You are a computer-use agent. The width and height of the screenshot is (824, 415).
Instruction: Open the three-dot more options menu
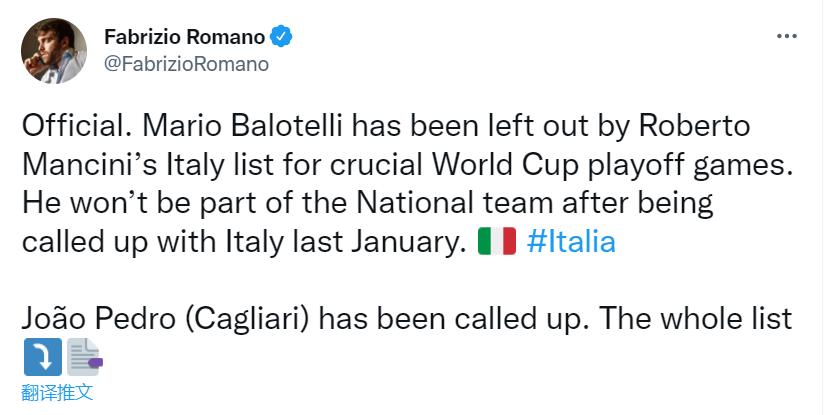(787, 35)
